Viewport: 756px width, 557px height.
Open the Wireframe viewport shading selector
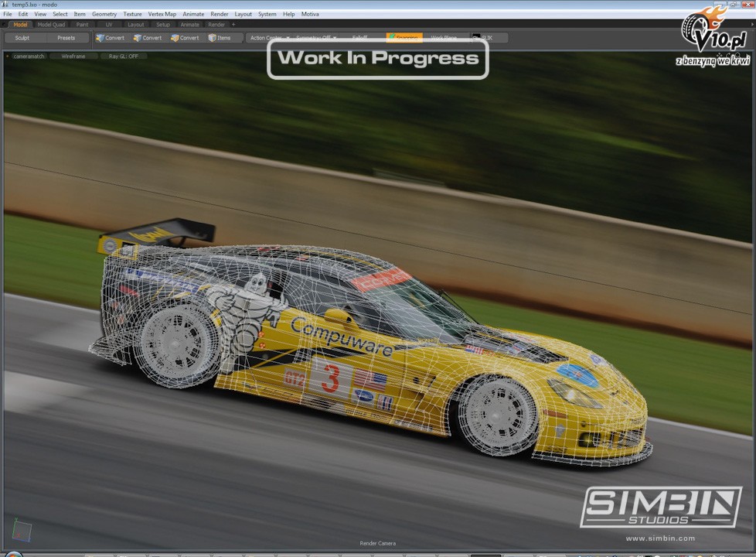coord(73,56)
